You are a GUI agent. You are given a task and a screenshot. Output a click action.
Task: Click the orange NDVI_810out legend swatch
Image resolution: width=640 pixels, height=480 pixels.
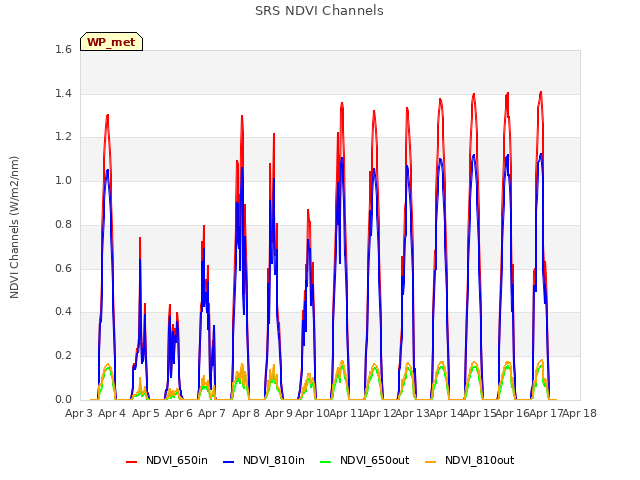click(x=431, y=461)
